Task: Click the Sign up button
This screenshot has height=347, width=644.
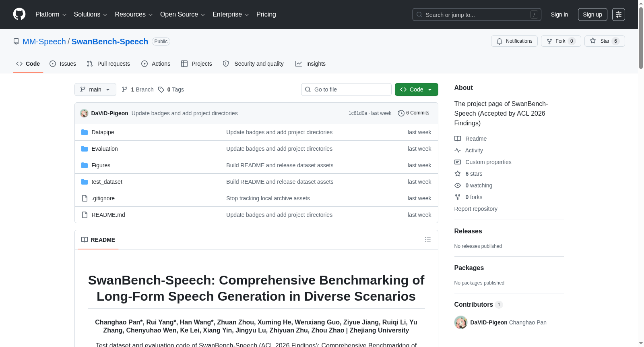Action: pos(592,15)
